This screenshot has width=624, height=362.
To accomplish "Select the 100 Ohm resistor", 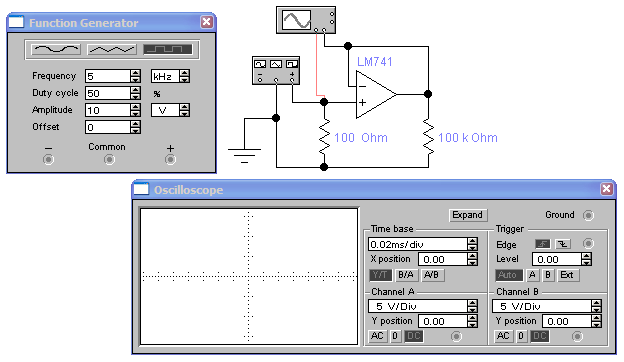I will coord(324,137).
